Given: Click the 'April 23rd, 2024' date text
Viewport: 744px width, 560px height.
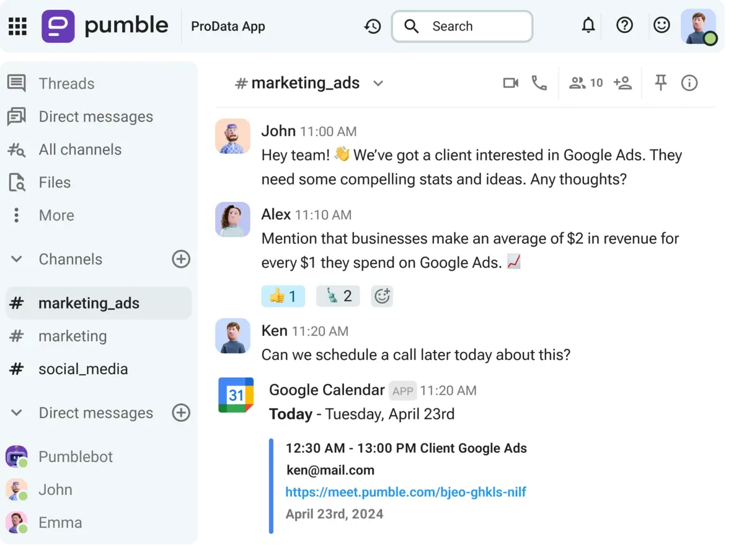Looking at the screenshot, I should point(334,514).
